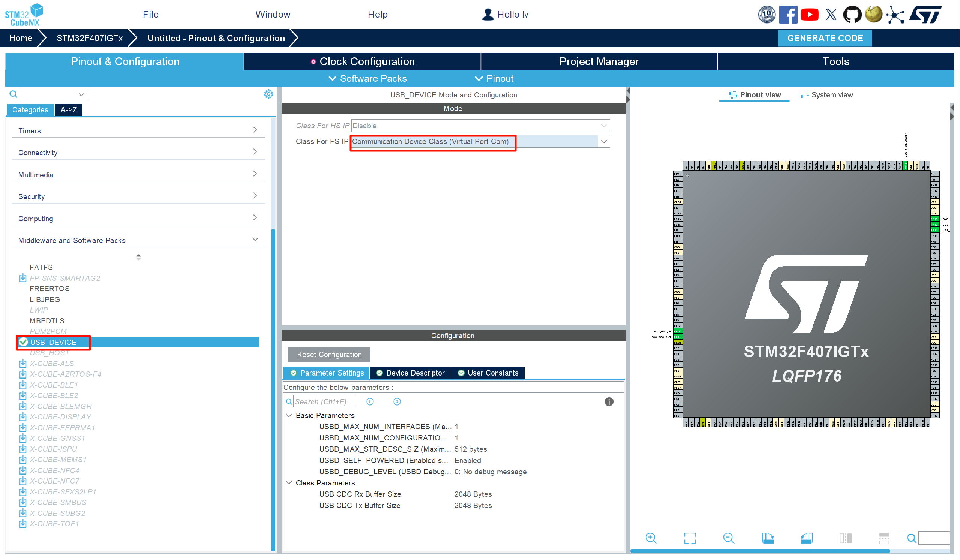Zoom in on the chip pinout
This screenshot has height=560, width=960.
pyautogui.click(x=651, y=538)
